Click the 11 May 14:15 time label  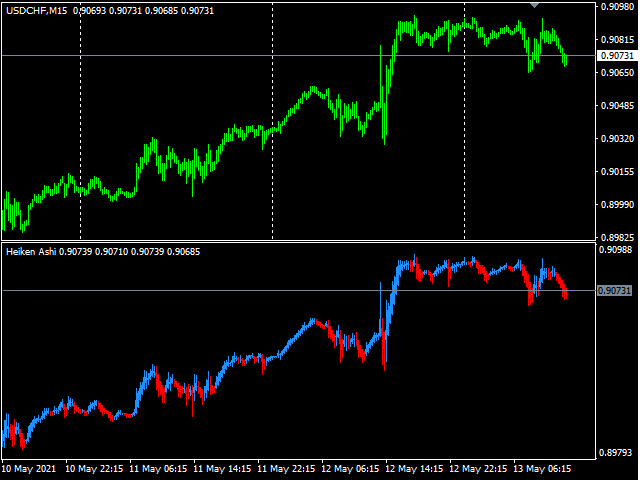point(222,468)
